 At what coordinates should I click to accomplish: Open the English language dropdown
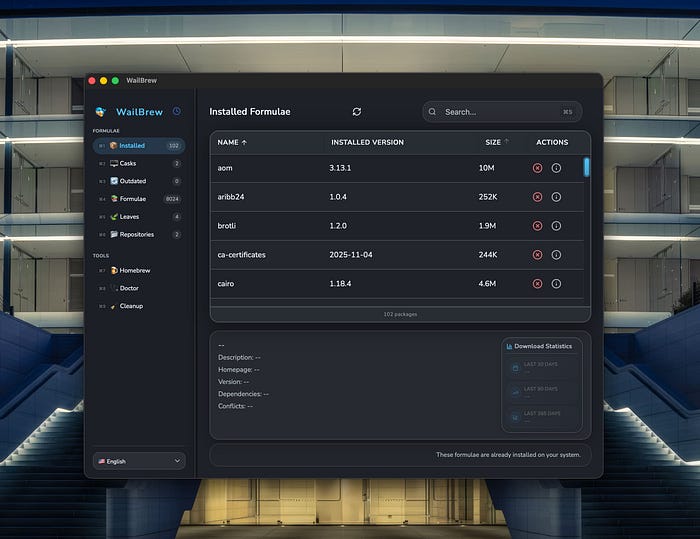[x=139, y=461]
